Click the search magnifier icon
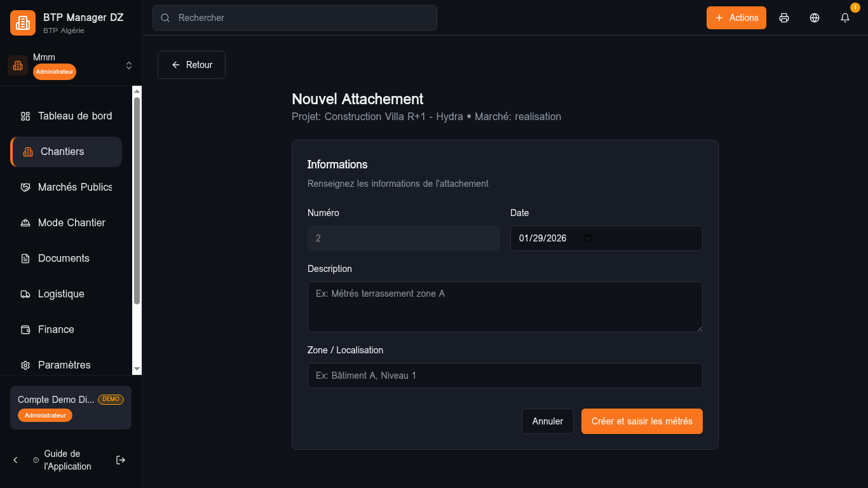 click(165, 18)
